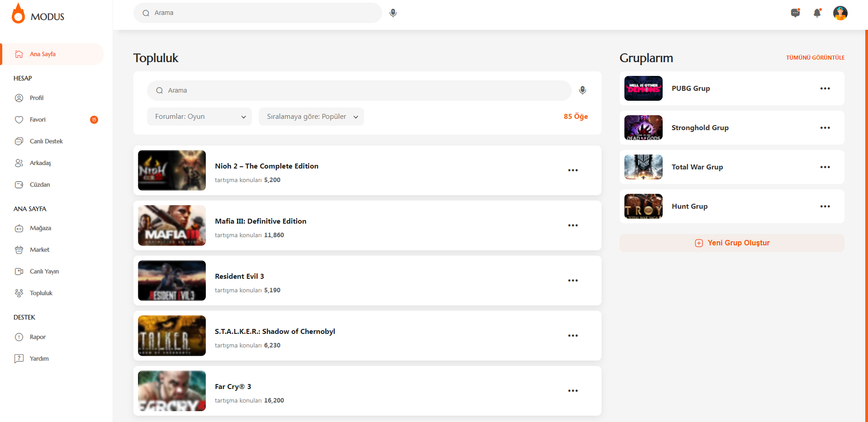Open Cüzdan menu item
This screenshot has width=868, height=422.
click(40, 185)
